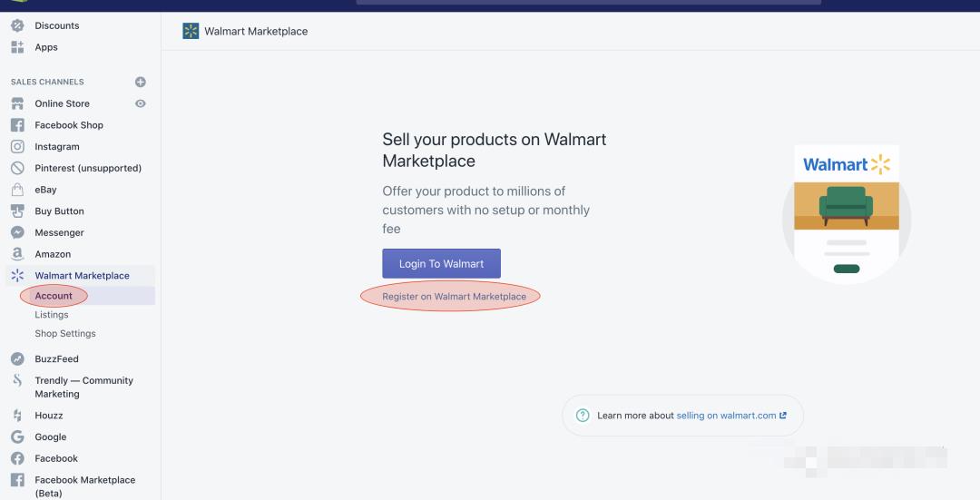Click the Facebook Shop channel icon

coord(17,125)
